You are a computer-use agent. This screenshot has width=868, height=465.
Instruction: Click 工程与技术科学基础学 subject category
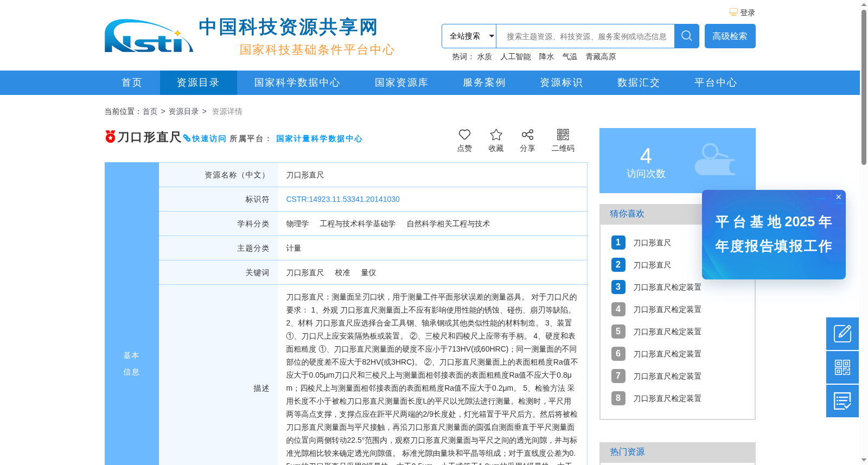point(358,224)
